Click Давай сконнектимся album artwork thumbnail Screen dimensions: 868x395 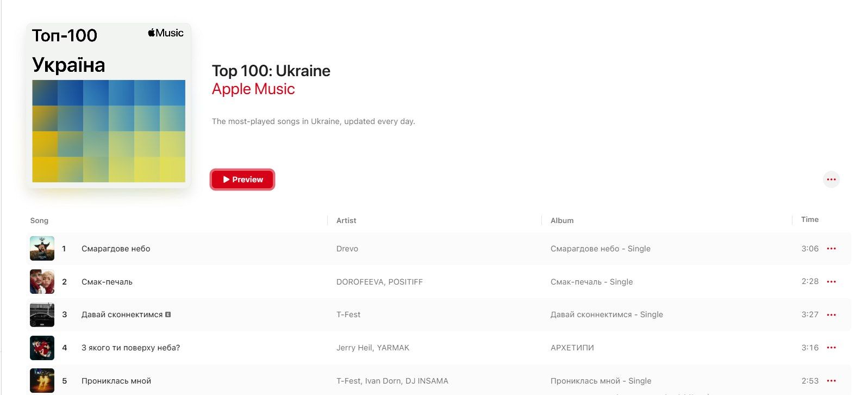[x=42, y=315]
